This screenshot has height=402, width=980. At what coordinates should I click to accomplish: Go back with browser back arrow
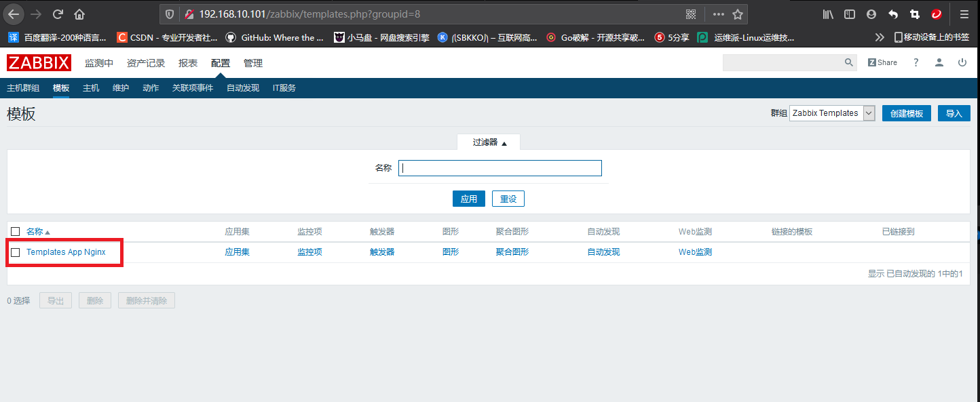pyautogui.click(x=13, y=14)
